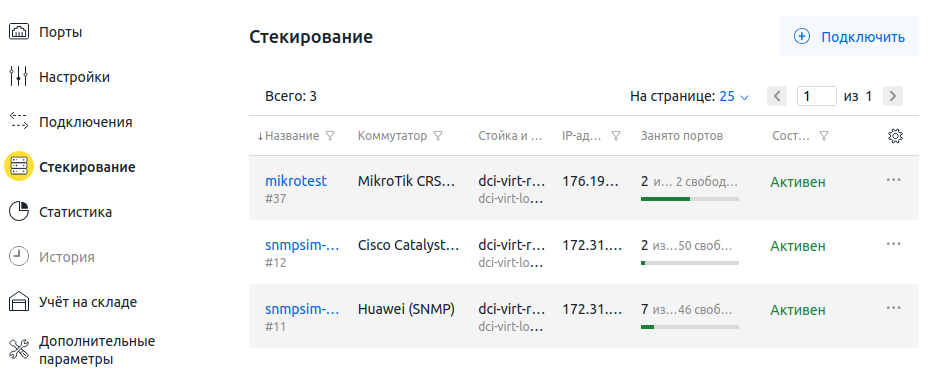Open Подключения arrows icon
This screenshot has height=386, width=939.
19,121
